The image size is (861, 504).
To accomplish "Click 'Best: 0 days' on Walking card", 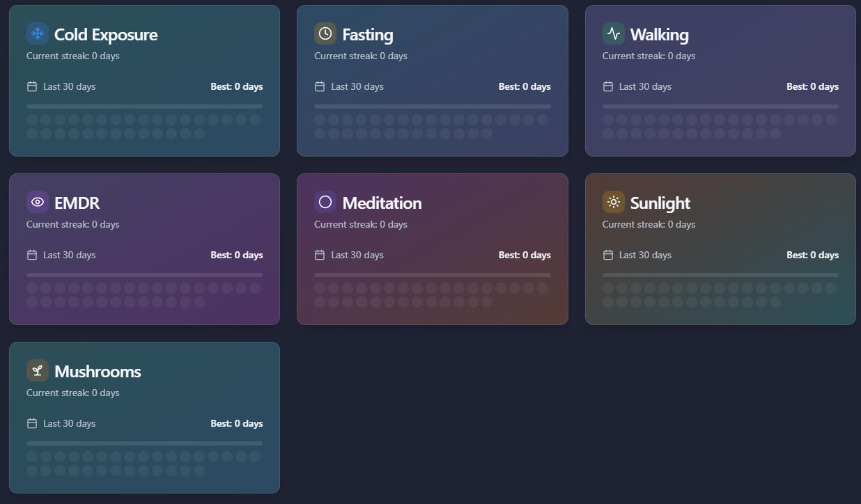I will click(812, 87).
